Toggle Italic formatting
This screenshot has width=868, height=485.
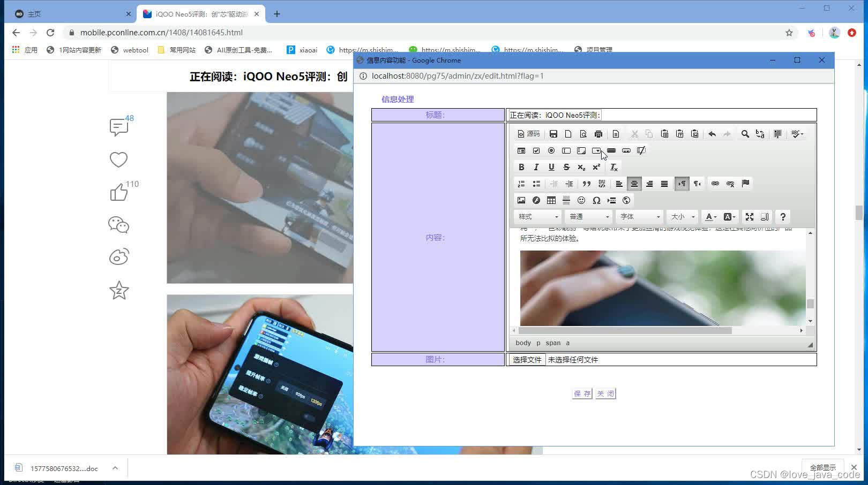536,167
